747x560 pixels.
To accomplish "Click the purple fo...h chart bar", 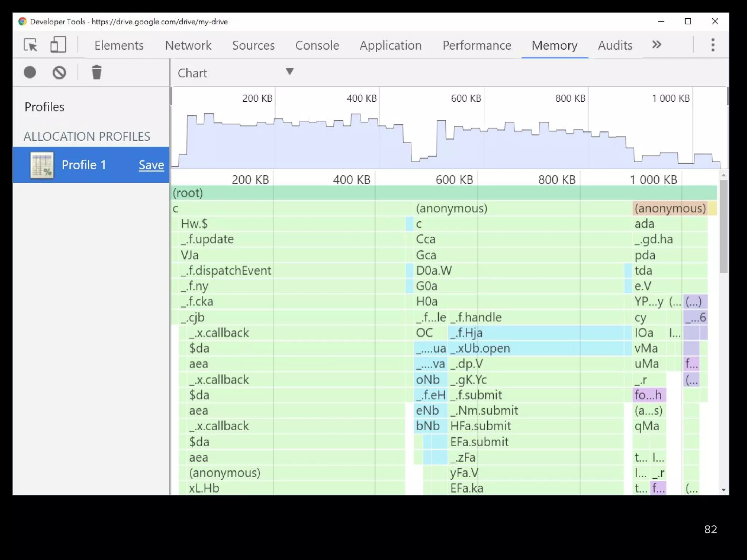I will coord(649,395).
